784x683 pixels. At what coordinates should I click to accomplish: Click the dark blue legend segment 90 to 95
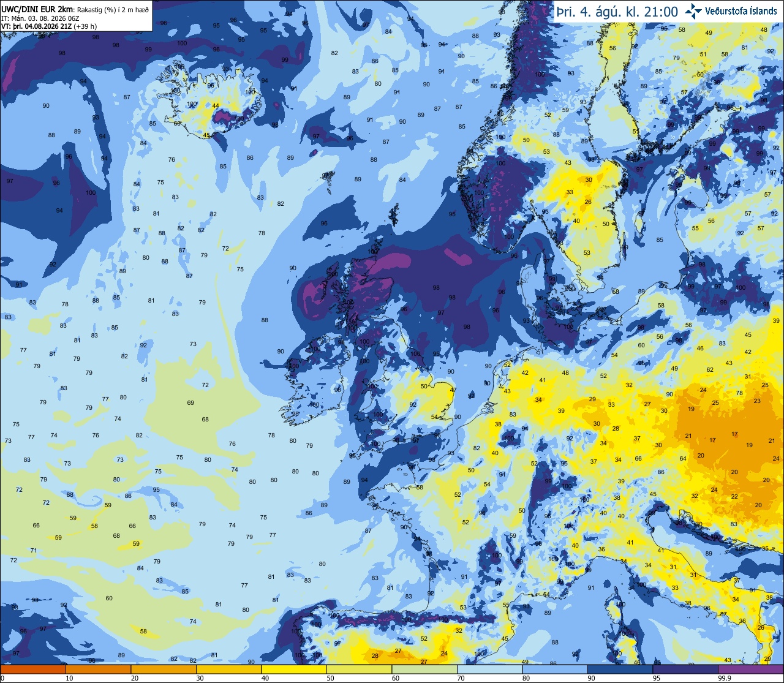[620, 670]
